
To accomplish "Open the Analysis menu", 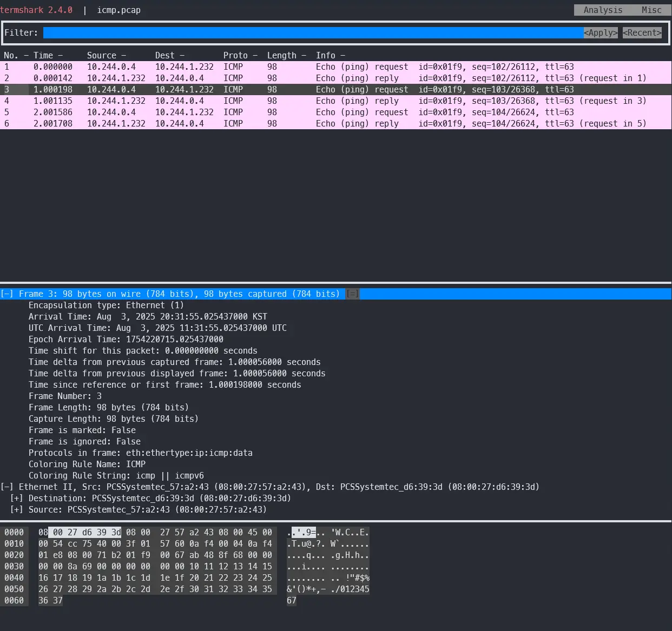I will coord(603,10).
